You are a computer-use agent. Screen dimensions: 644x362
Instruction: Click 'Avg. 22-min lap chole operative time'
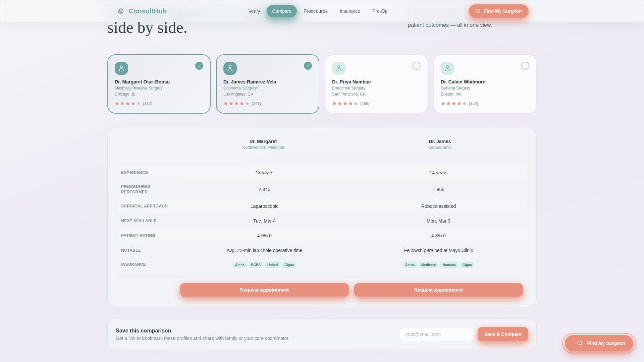coord(264,250)
